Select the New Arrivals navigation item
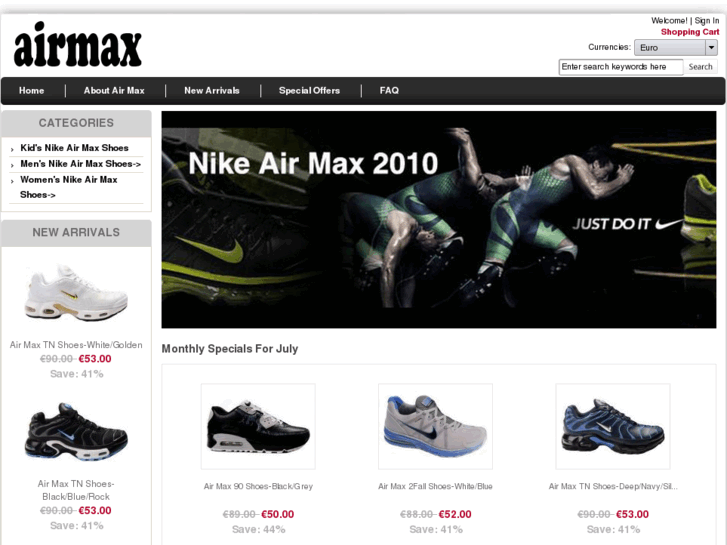 coord(212,90)
